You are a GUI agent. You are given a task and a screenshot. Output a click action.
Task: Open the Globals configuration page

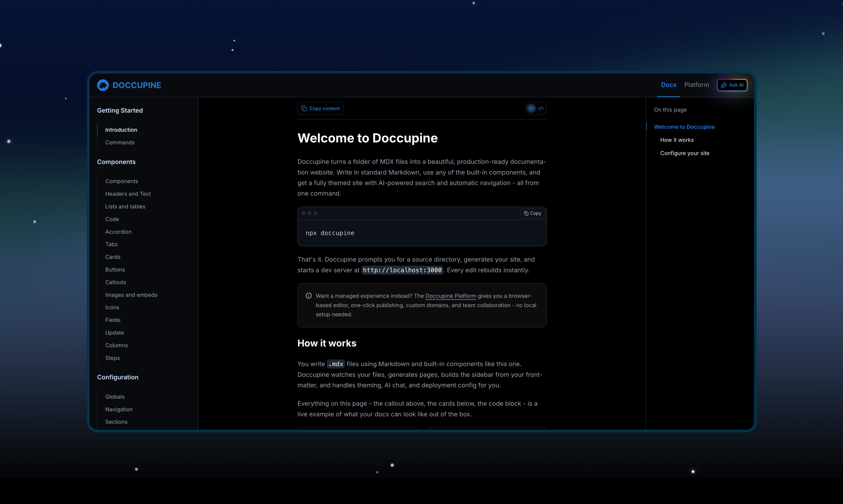tap(115, 397)
